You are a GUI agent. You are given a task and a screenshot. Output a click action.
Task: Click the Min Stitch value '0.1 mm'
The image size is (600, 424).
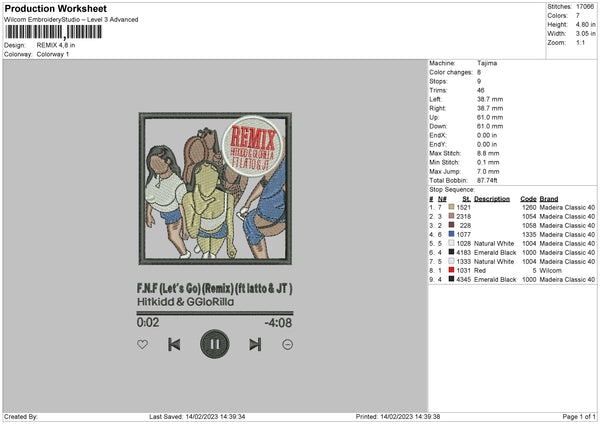pyautogui.click(x=488, y=162)
